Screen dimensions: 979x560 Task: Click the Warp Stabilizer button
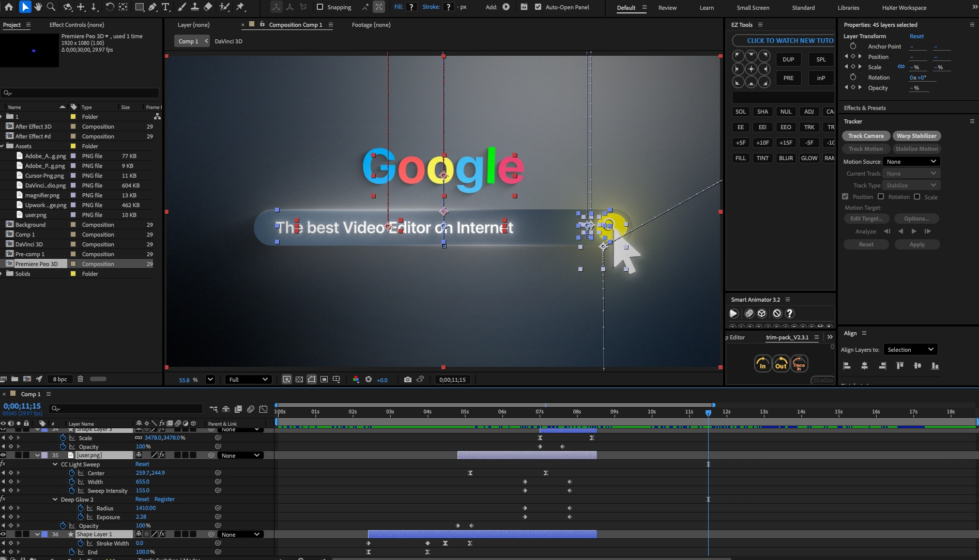(x=916, y=136)
